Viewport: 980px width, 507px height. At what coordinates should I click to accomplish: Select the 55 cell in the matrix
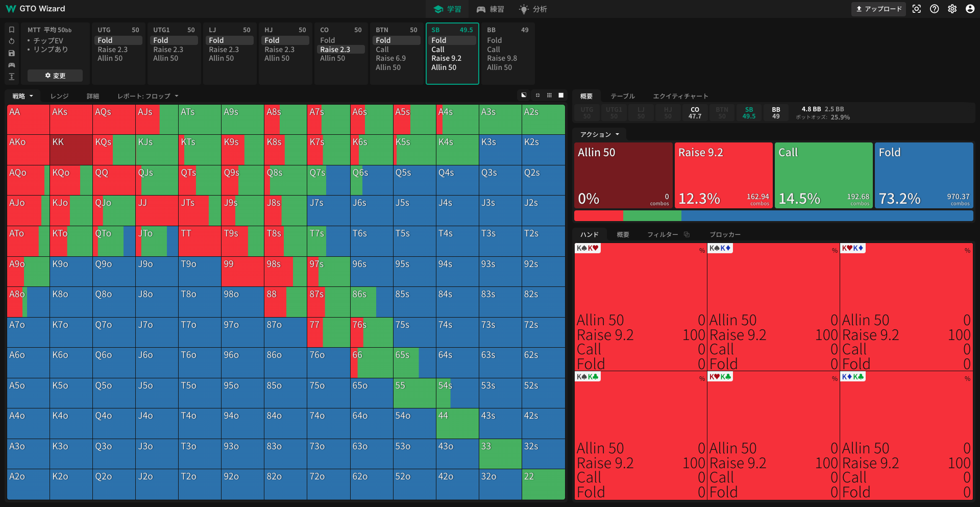point(414,393)
